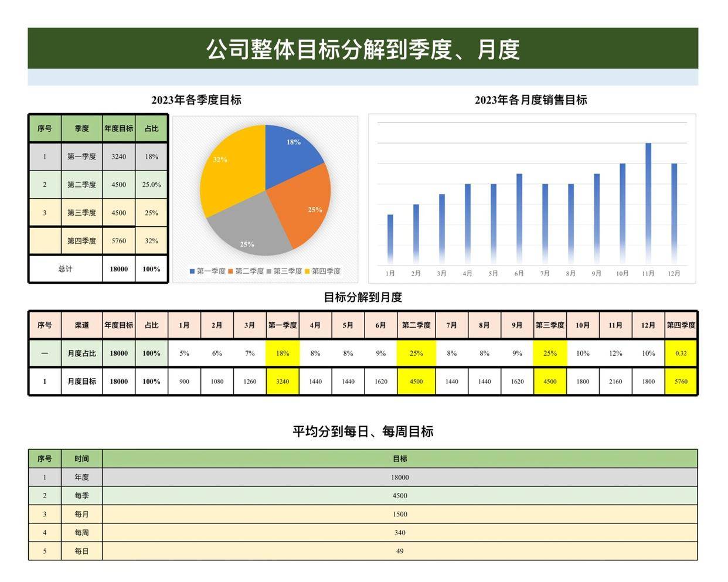Click the 年度目标 header in quarterly table

pyautogui.click(x=119, y=128)
